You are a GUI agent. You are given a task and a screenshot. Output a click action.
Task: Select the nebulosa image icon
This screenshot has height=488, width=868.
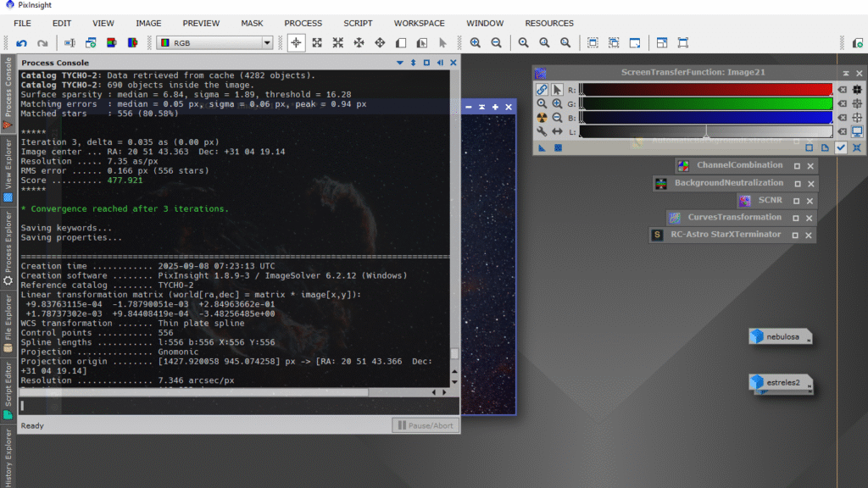click(x=781, y=336)
